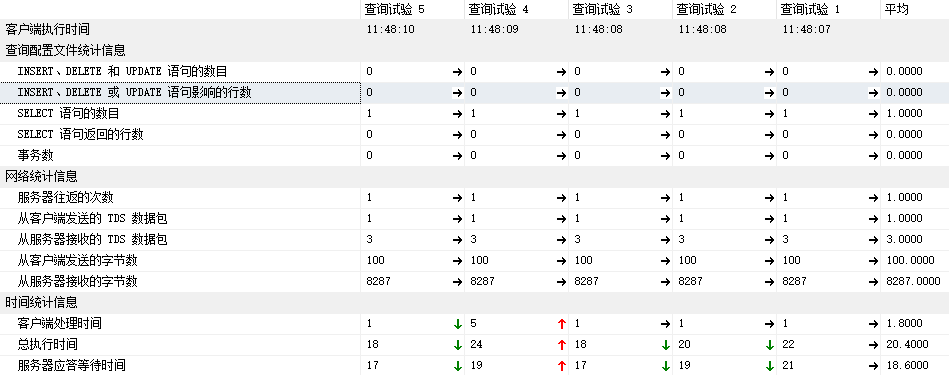Screen dimensions: 949x375
Task: Click green down arrow after 总执行时间 value 20
Action: [769, 345]
